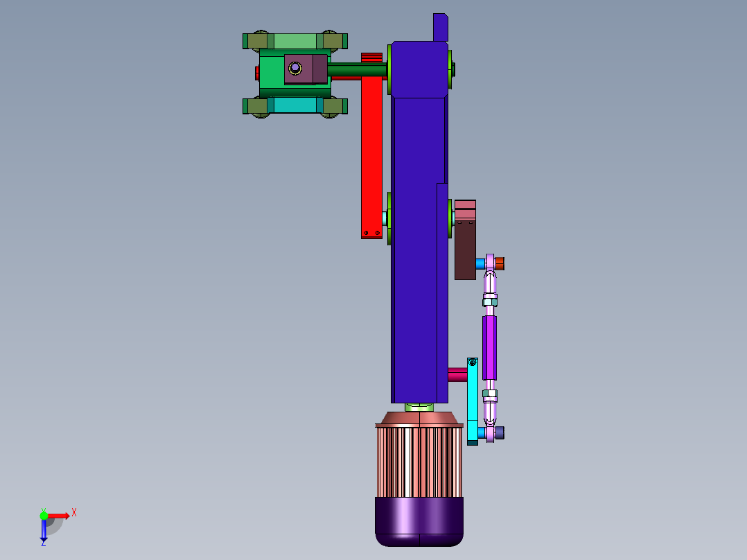Viewport: 747px width, 560px height.
Task: Click the upper hex lock nut on turnbuckle
Action: click(x=490, y=302)
